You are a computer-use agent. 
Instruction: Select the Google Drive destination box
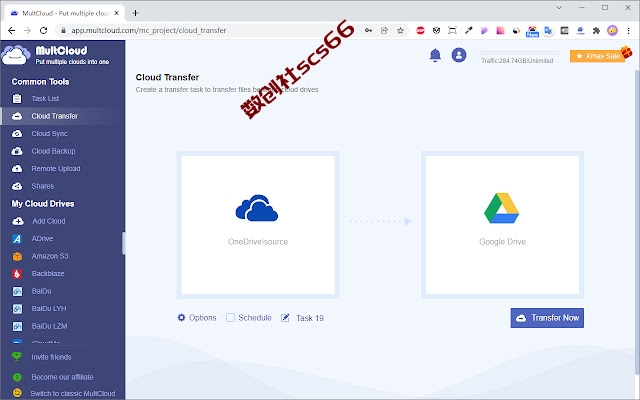click(x=502, y=224)
